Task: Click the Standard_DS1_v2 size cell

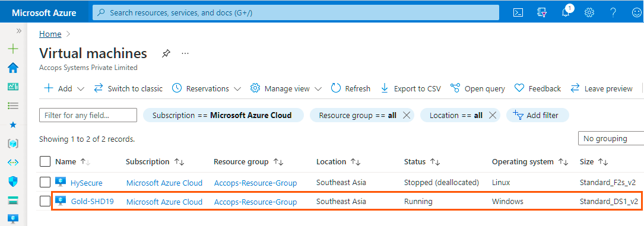Action: click(608, 202)
